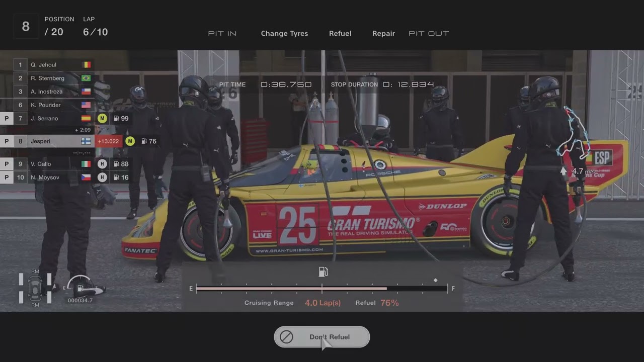Click the prohibition icon on Don't Refuel
Viewport: 644px width, 362px height.
click(286, 337)
